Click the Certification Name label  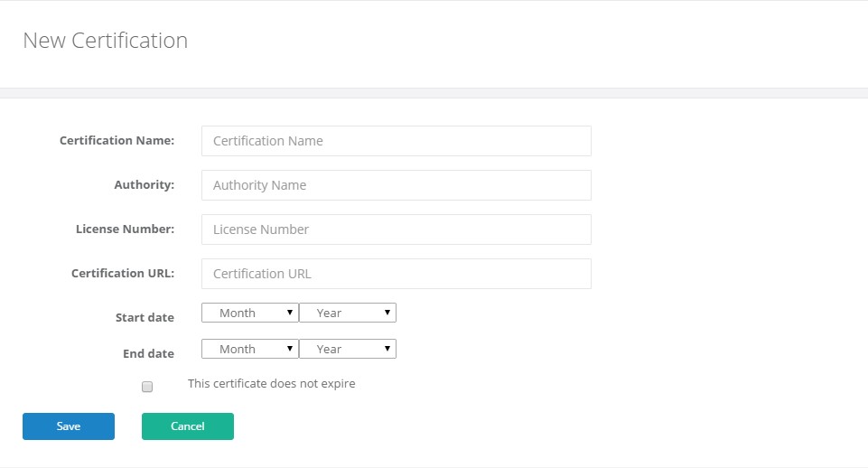pos(117,141)
